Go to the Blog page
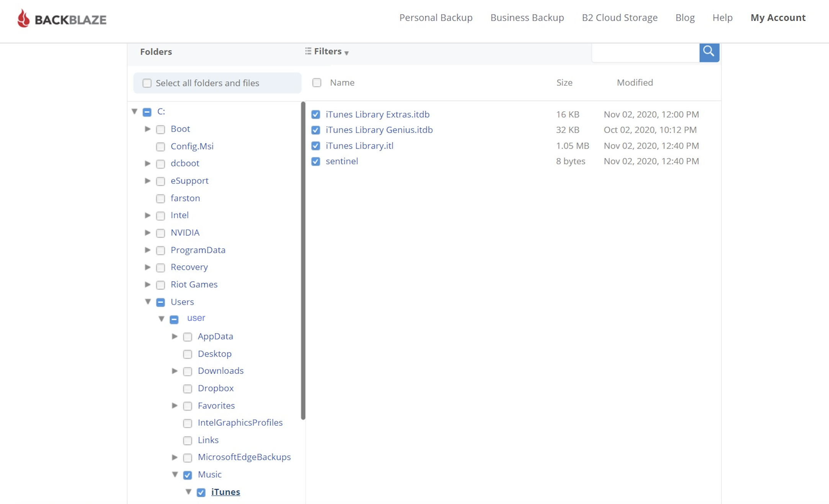 [685, 18]
